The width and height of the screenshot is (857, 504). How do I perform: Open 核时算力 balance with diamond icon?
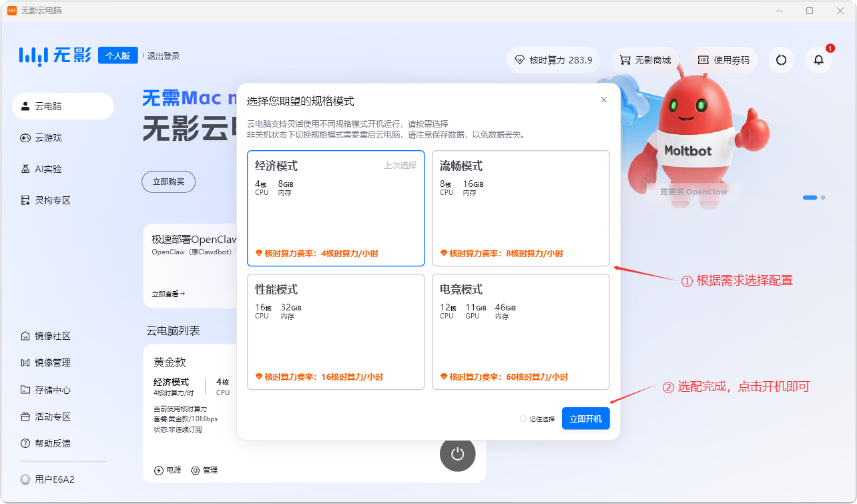pos(553,60)
